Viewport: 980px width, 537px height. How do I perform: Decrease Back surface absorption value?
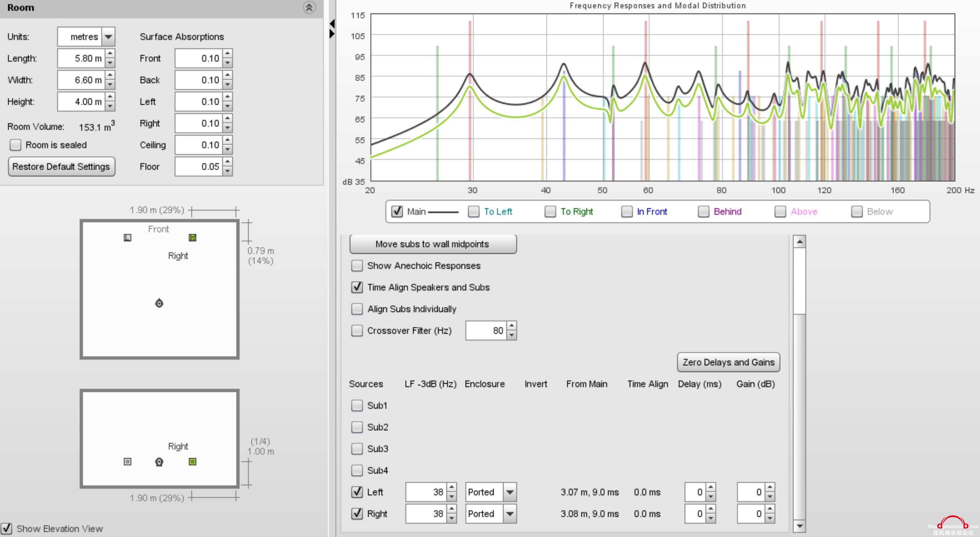click(228, 84)
